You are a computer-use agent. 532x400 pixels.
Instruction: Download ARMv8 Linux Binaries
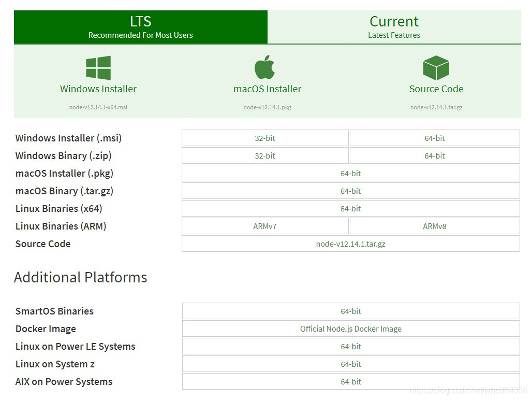tap(435, 226)
